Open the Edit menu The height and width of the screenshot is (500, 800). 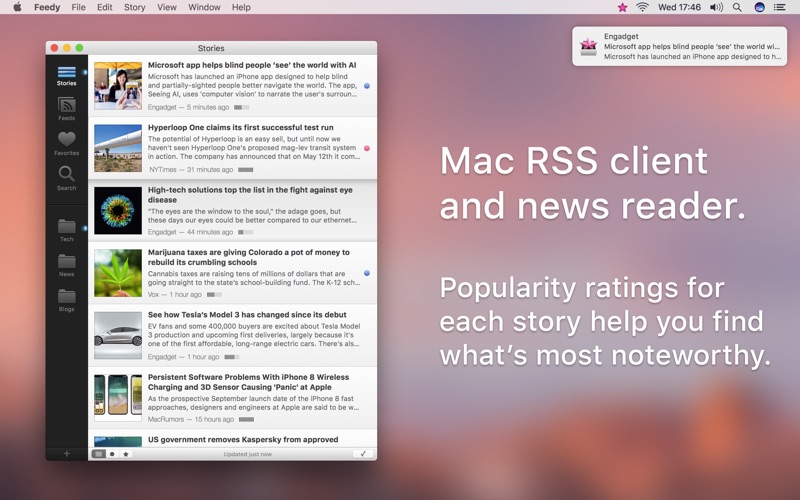point(105,7)
